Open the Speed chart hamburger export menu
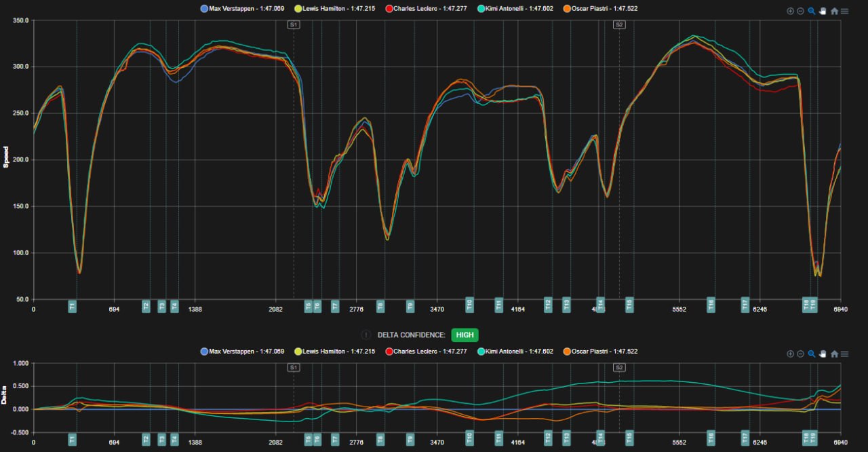Viewport: 868px width, 452px height. tap(844, 11)
